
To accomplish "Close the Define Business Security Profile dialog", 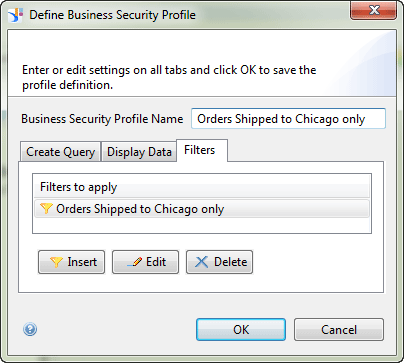I will click(x=373, y=11).
